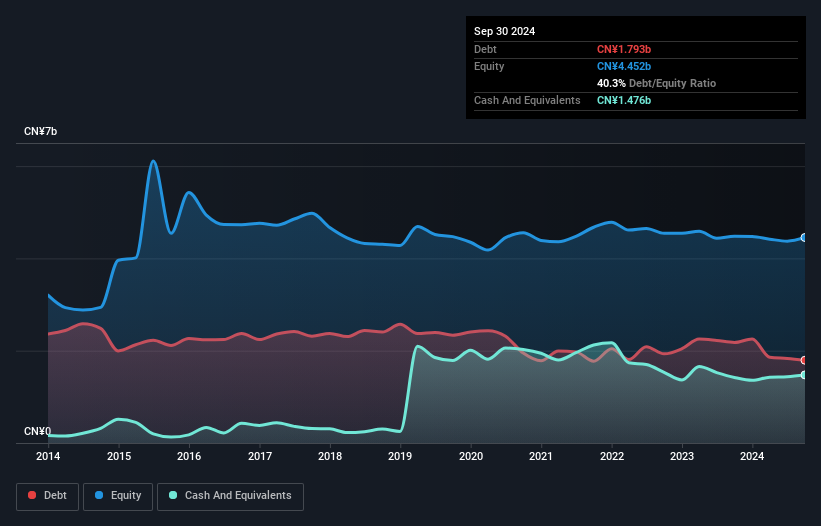
Task: Click the Equity line endpoint marker
Action: (x=804, y=238)
